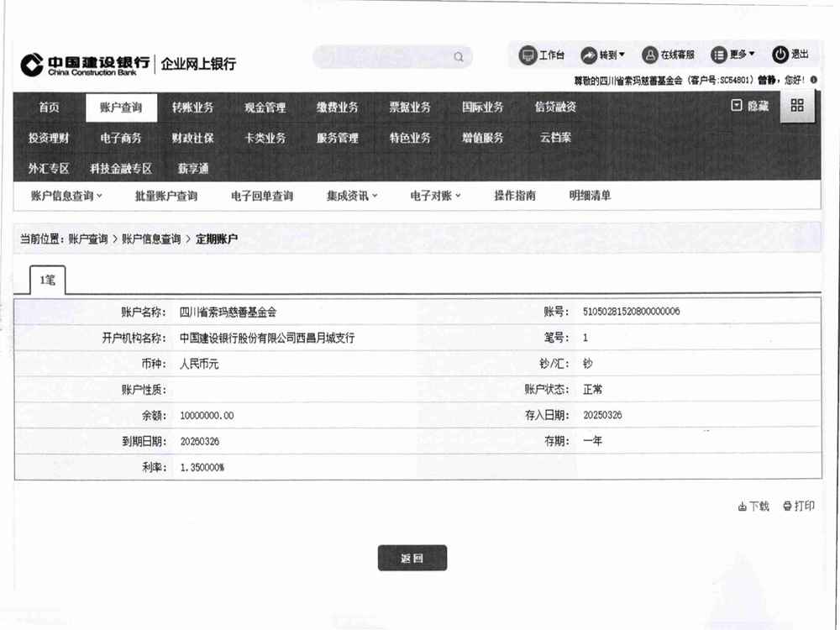The height and width of the screenshot is (630, 840).
Task: Click the 返回 button
Action: [412, 559]
